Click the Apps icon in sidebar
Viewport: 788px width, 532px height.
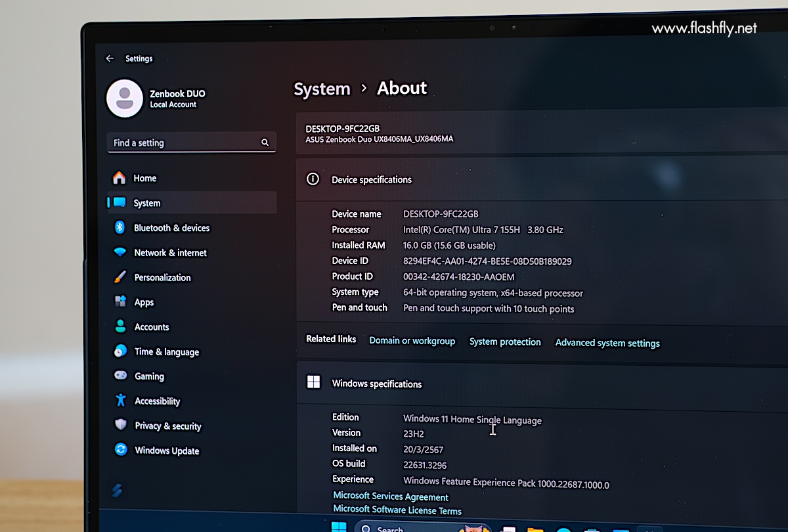pyautogui.click(x=120, y=301)
